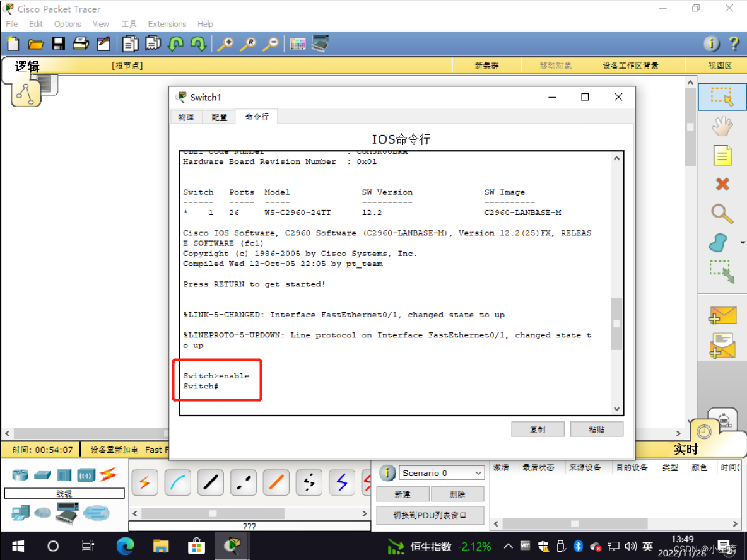Choose the red X Delete tool
The height and width of the screenshot is (560, 747).
coord(722,184)
